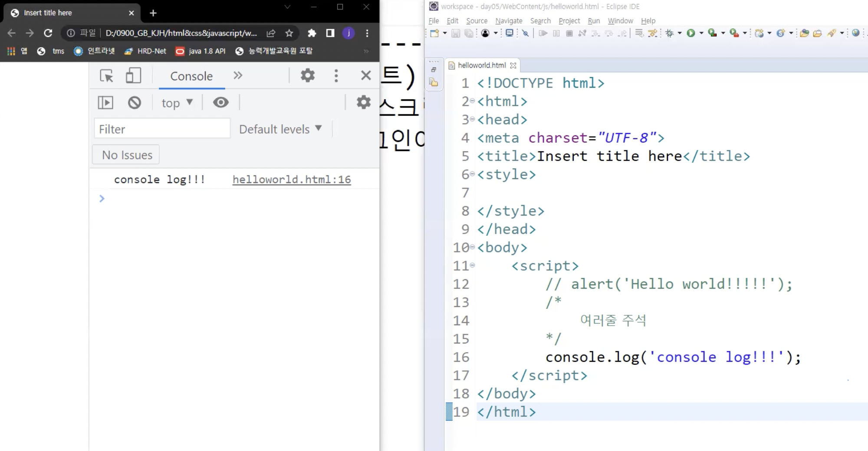868x451 pixels.
Task: Click the green Run button in Eclipse
Action: (691, 33)
